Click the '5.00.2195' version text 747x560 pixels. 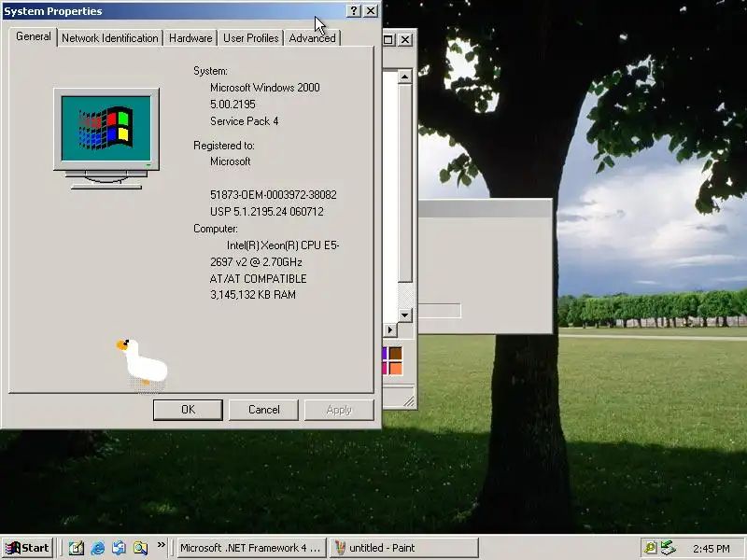(233, 105)
